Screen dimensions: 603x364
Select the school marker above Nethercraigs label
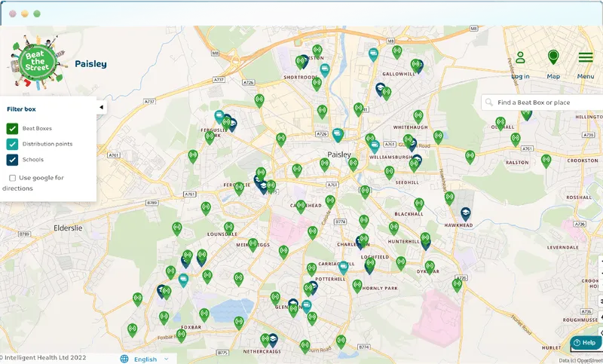tap(273, 339)
